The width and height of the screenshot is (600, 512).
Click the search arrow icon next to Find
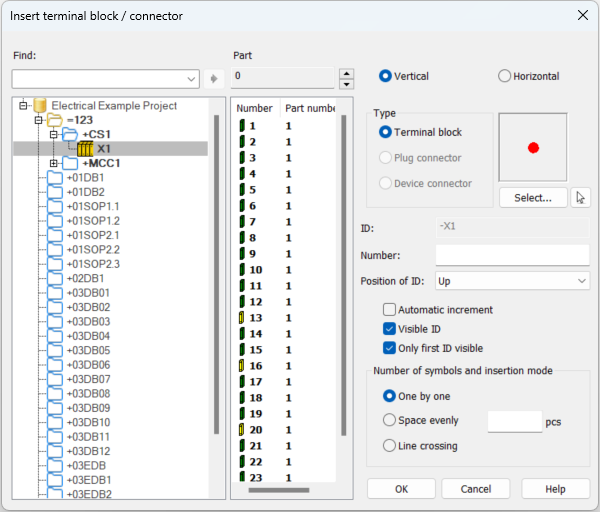(x=214, y=78)
